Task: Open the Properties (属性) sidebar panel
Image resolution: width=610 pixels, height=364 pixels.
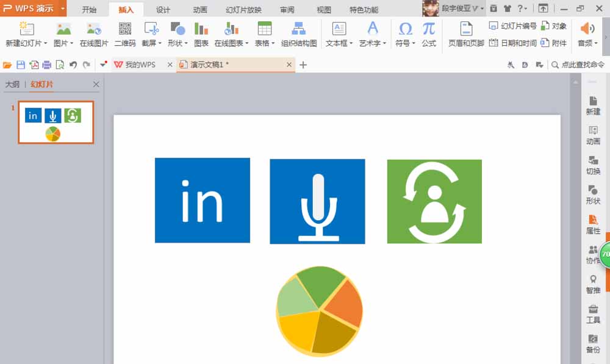Action: 594,225
